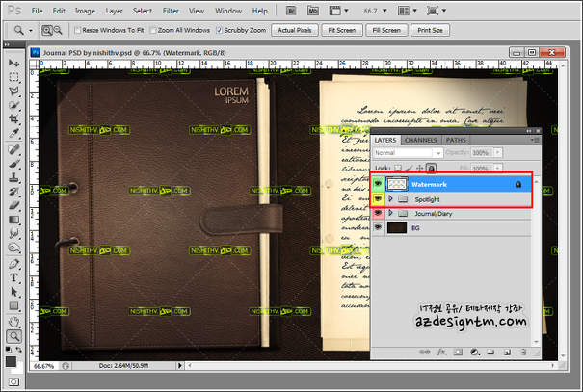This screenshot has width=583, height=392.
Task: Toggle Quick Mask mode icon
Action: pos(13,381)
